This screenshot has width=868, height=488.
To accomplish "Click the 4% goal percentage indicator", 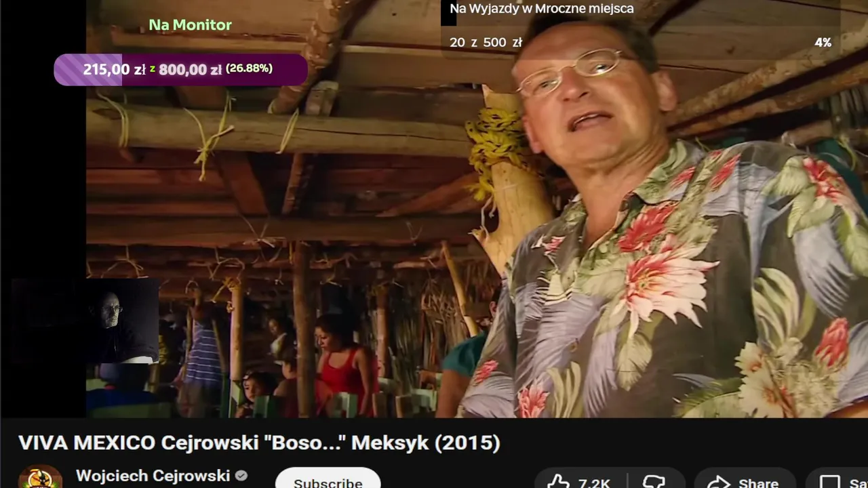I will click(x=823, y=43).
